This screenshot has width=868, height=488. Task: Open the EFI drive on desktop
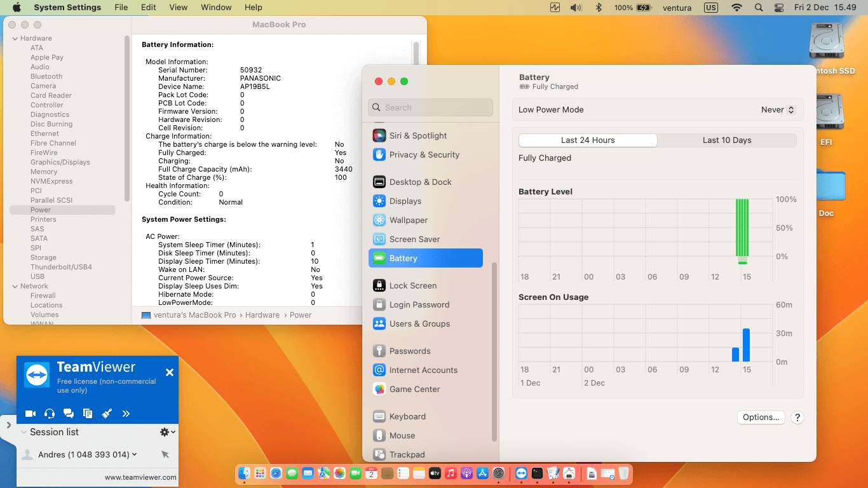click(826, 120)
